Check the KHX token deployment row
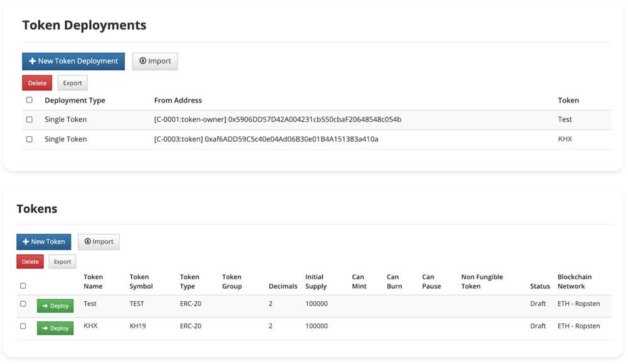Viewport: 628px width, 364px height. [30, 139]
